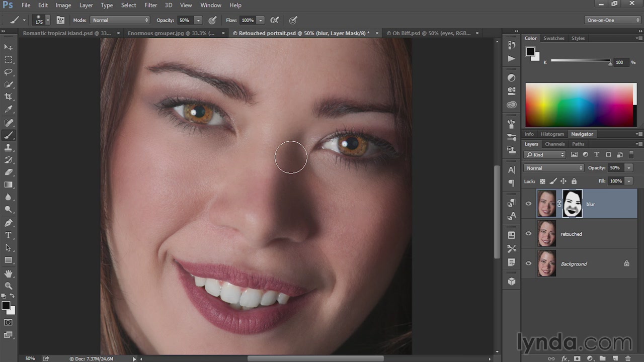Screen dimensions: 644x362
Task: Select the Spot Healing Brush tool
Action: [9, 123]
